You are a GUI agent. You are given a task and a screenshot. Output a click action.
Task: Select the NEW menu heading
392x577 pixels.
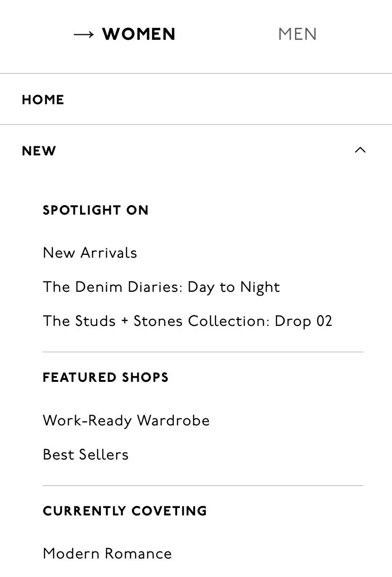click(39, 151)
